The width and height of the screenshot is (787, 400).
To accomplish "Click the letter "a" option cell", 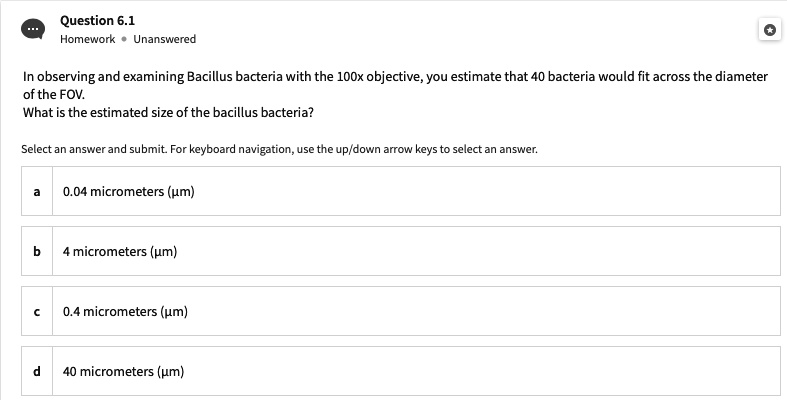I will click(x=37, y=191).
